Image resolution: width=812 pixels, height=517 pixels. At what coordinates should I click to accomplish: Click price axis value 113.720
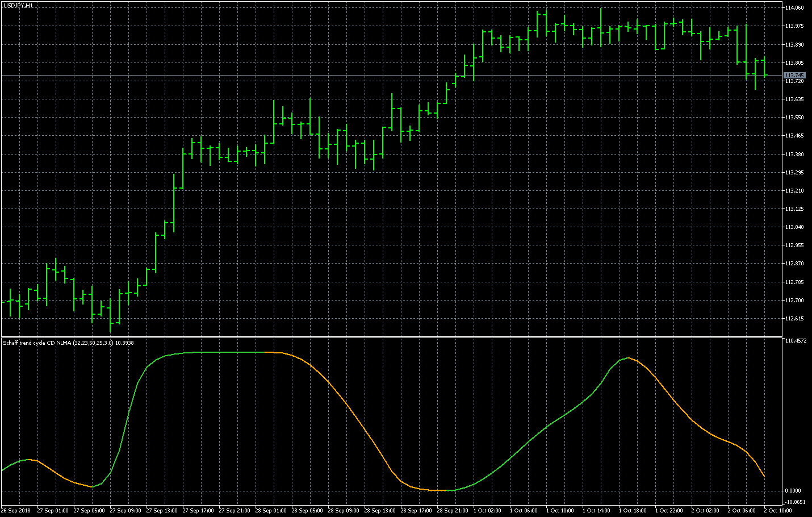point(794,81)
